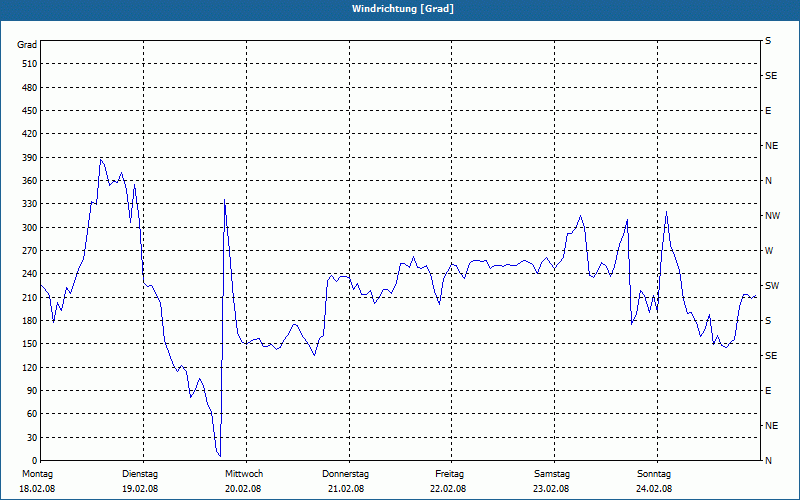Click the 0 value at the axis bottom
Image resolution: width=800 pixels, height=500 pixels.
point(35,461)
